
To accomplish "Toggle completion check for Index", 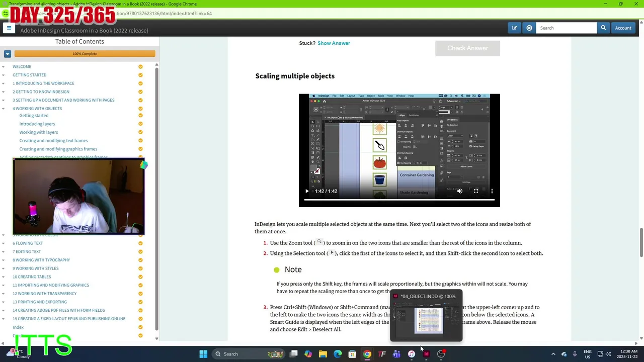I will (140, 327).
